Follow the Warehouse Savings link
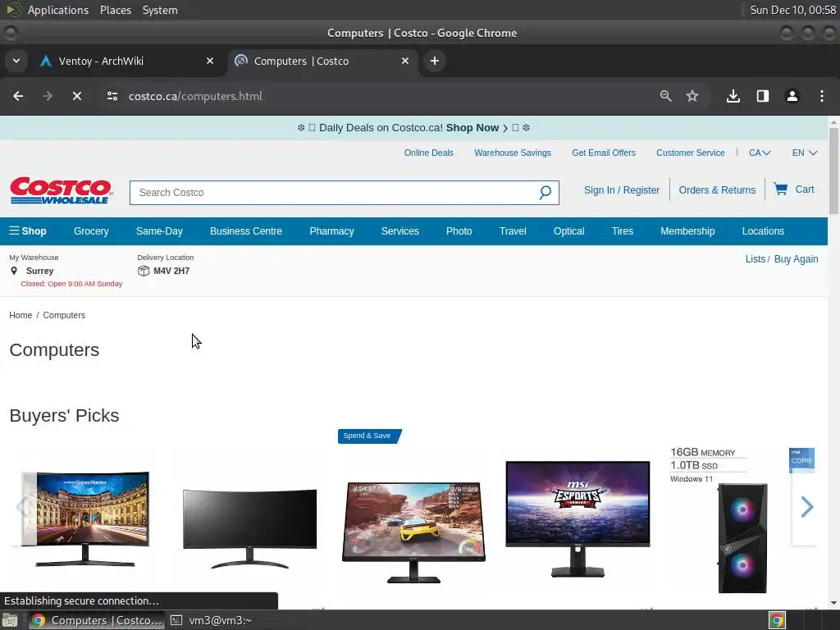Image resolution: width=840 pixels, height=630 pixels. point(513,153)
